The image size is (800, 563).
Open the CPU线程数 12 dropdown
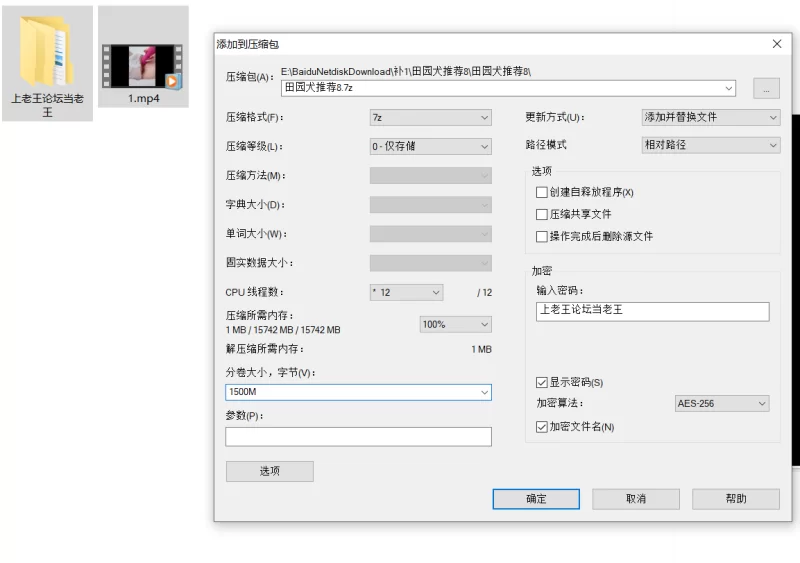tap(406, 292)
